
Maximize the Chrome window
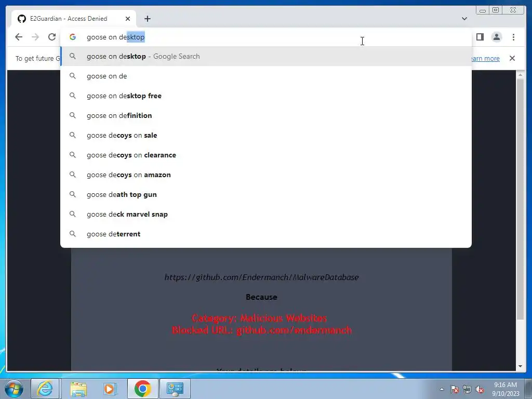pos(496,10)
